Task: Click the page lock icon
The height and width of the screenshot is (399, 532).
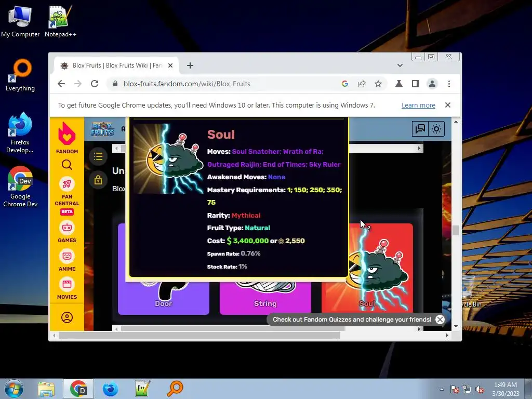Action: tap(98, 180)
